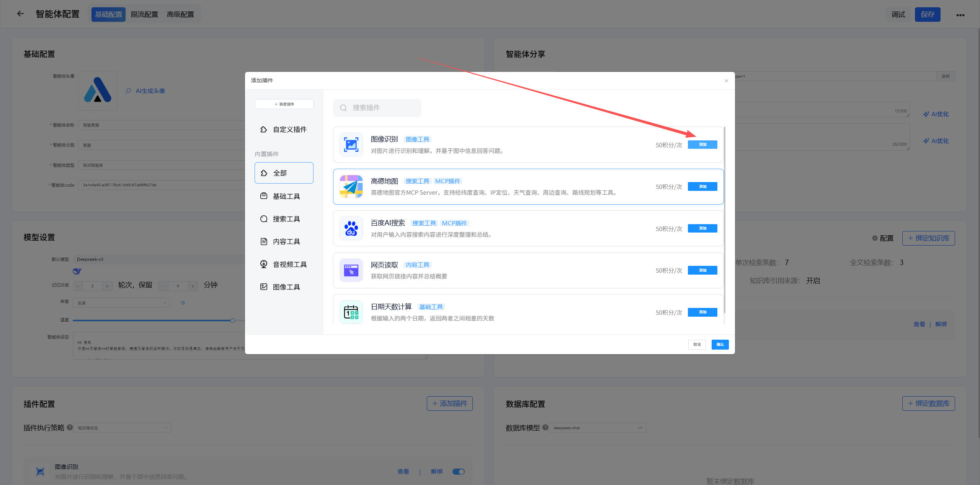
Task: Toggle the 图像识别 plugin switch
Action: 458,472
